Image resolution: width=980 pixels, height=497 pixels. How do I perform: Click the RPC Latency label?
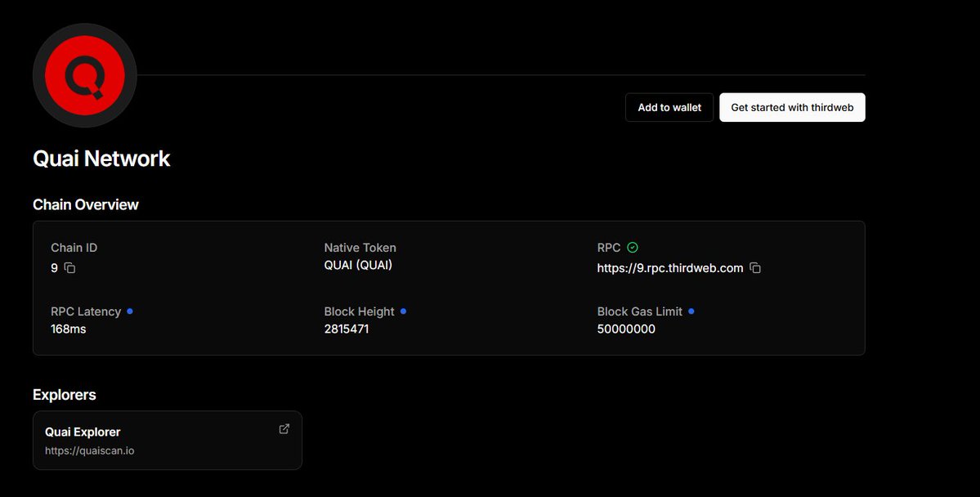86,311
